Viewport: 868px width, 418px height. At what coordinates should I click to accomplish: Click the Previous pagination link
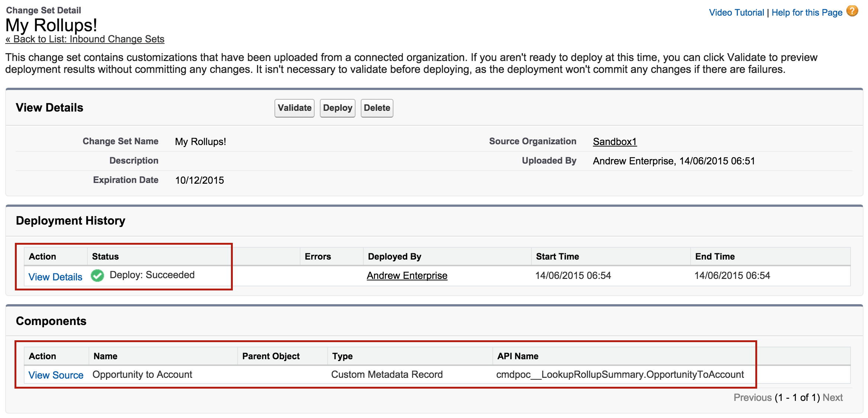(x=752, y=398)
